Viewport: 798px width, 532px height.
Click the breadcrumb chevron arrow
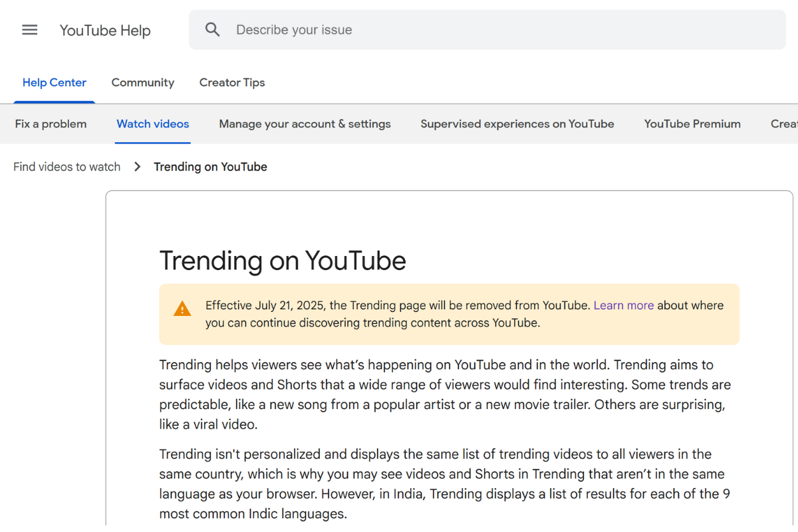pos(138,167)
